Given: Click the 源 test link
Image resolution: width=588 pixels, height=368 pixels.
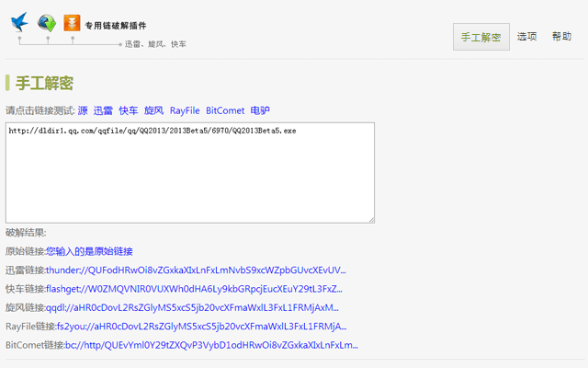Looking at the screenshot, I should (x=83, y=110).
